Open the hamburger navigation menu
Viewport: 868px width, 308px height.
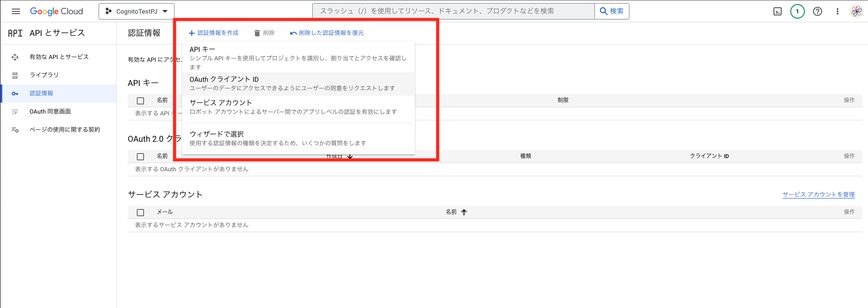(x=16, y=11)
